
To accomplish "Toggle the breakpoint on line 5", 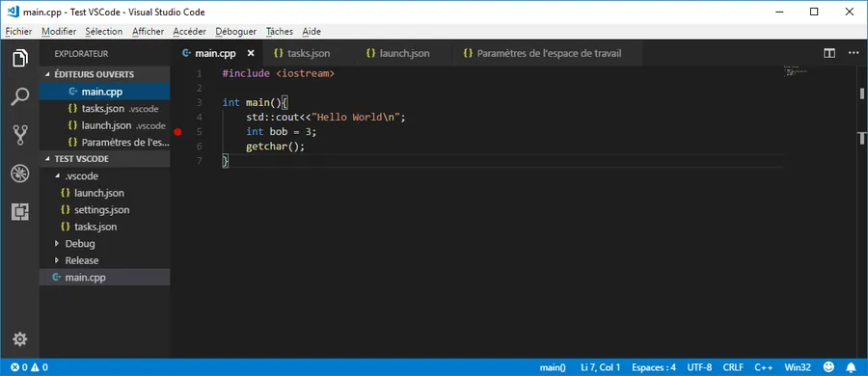I will (177, 132).
